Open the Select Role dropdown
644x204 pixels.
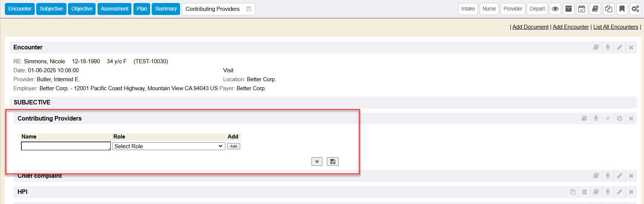(x=168, y=146)
